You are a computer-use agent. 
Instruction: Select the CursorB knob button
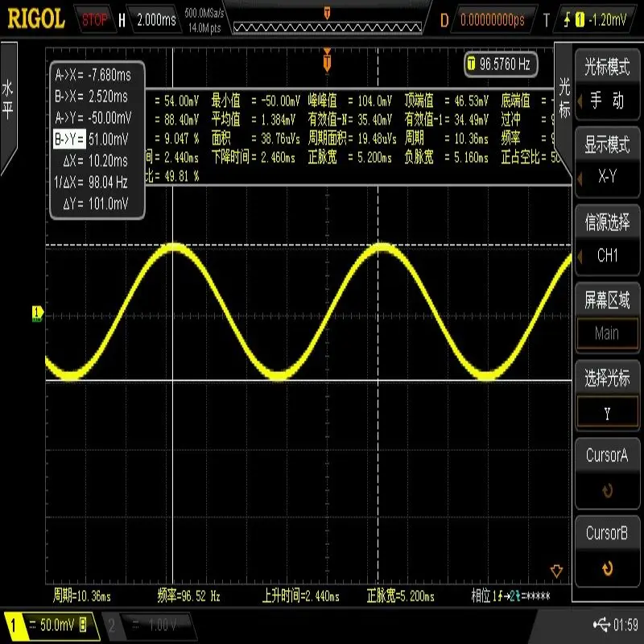coord(607,551)
